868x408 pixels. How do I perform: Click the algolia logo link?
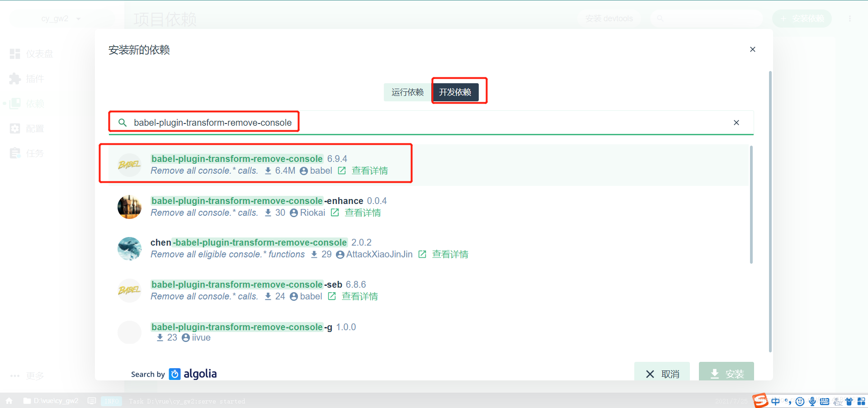pos(193,374)
